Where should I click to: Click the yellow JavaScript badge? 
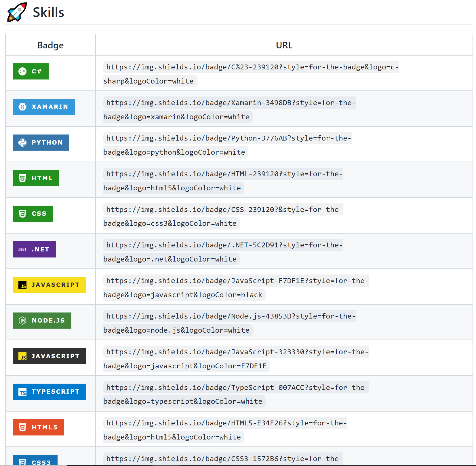coord(49,285)
